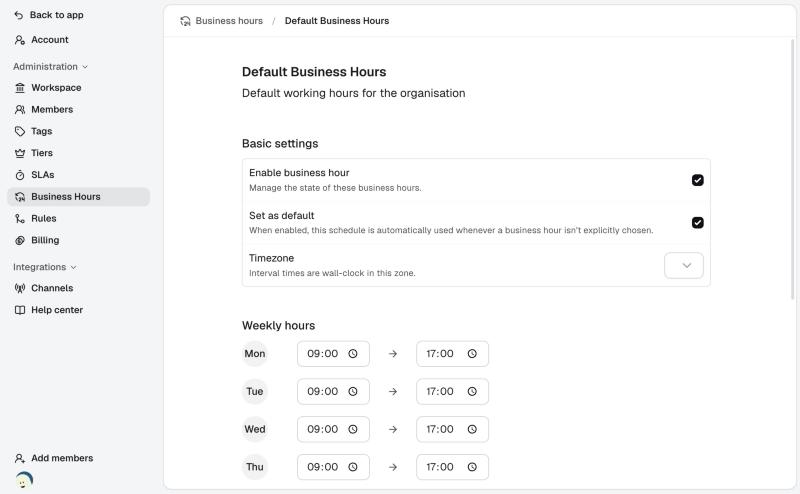
Task: Click the clock icon in the Thu end time
Action: (x=472, y=467)
